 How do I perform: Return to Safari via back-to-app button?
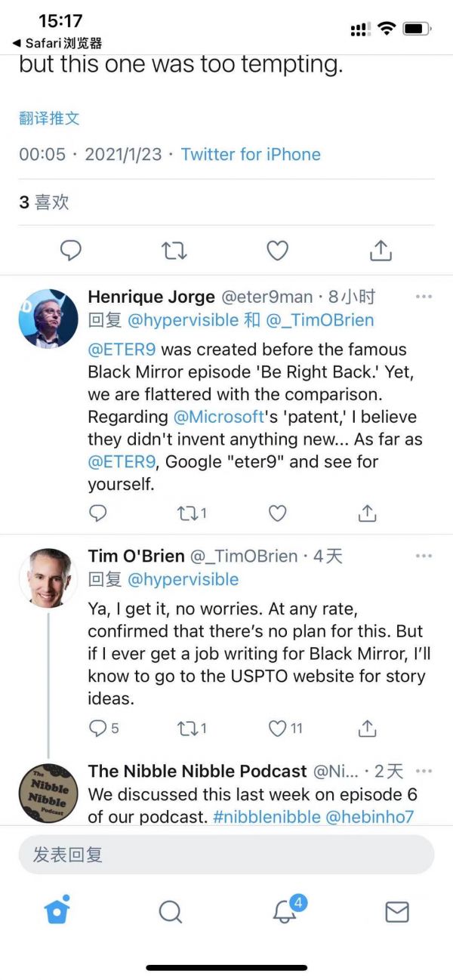coord(57,43)
